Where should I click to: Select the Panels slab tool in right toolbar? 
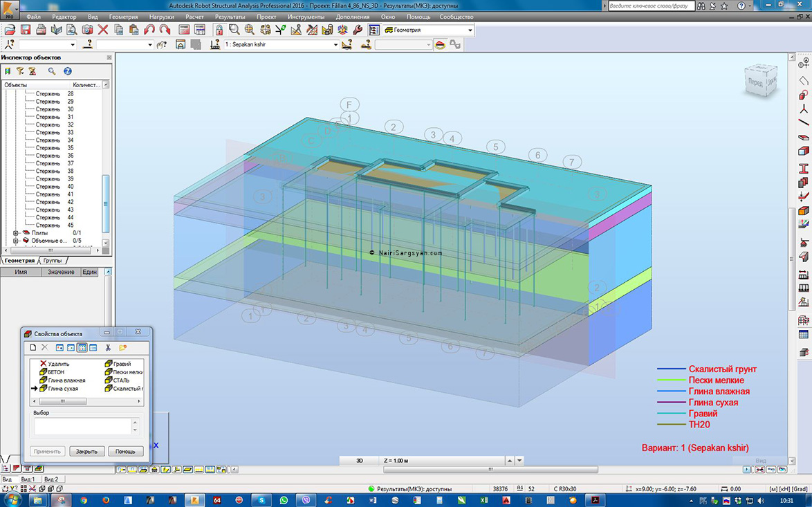[x=803, y=137]
